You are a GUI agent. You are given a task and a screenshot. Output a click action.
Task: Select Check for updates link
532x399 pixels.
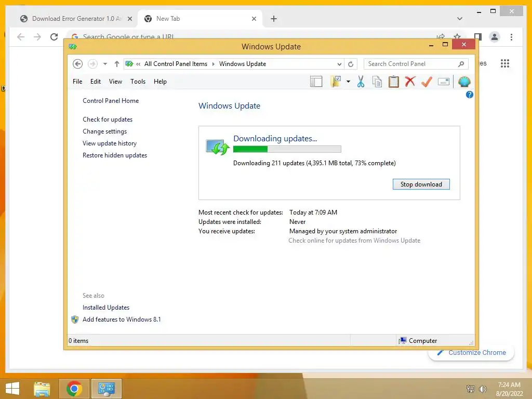point(108,119)
